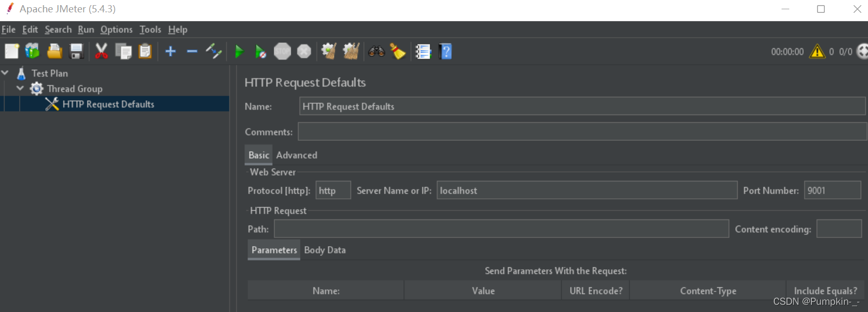Open the Help menu
This screenshot has height=312, width=868.
pos(178,29)
